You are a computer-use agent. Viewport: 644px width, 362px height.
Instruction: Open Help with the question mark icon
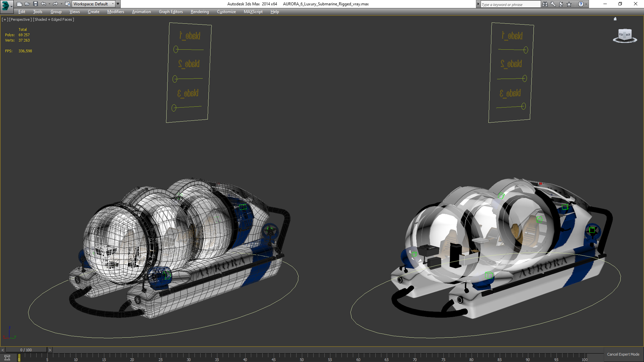click(581, 4)
